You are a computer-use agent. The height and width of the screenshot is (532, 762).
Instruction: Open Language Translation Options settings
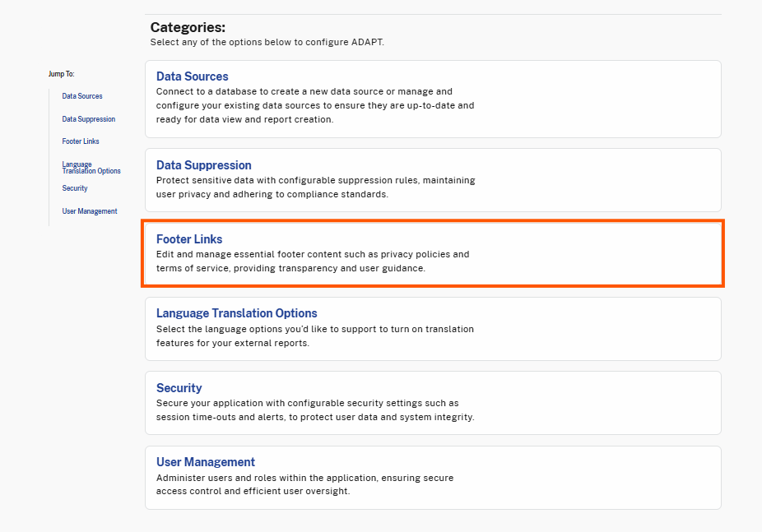click(x=432, y=328)
